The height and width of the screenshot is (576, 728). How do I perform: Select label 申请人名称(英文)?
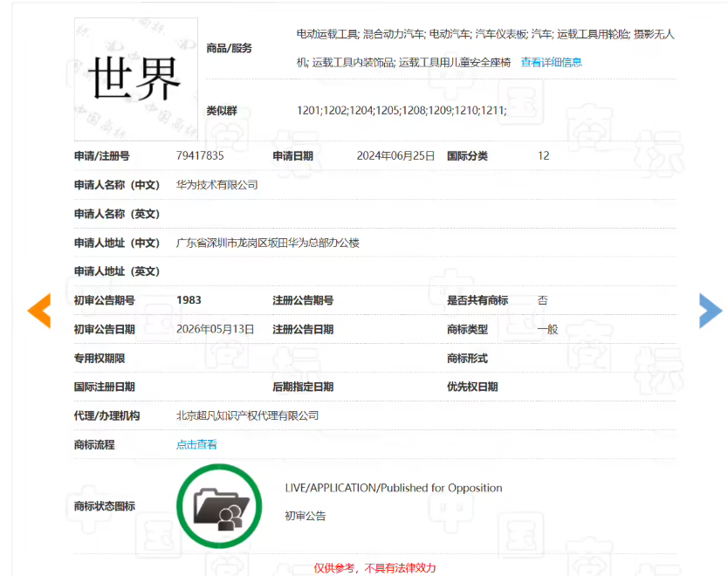click(x=117, y=214)
